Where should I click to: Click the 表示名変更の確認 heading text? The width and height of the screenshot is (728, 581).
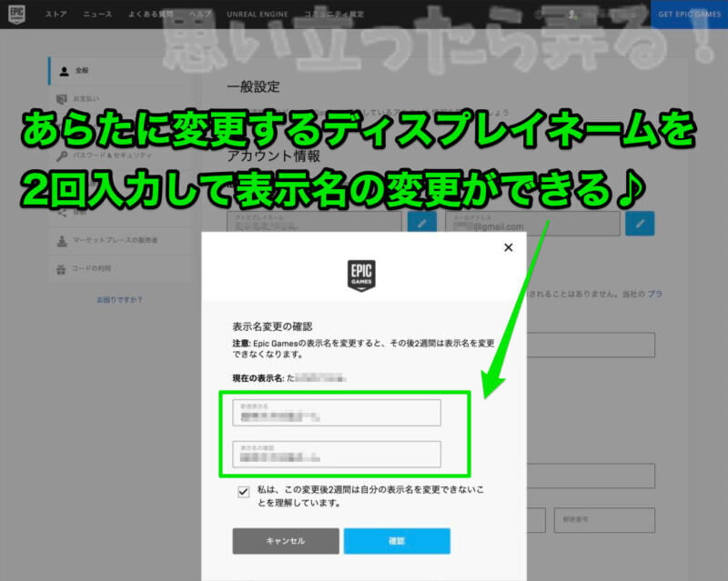point(272,326)
